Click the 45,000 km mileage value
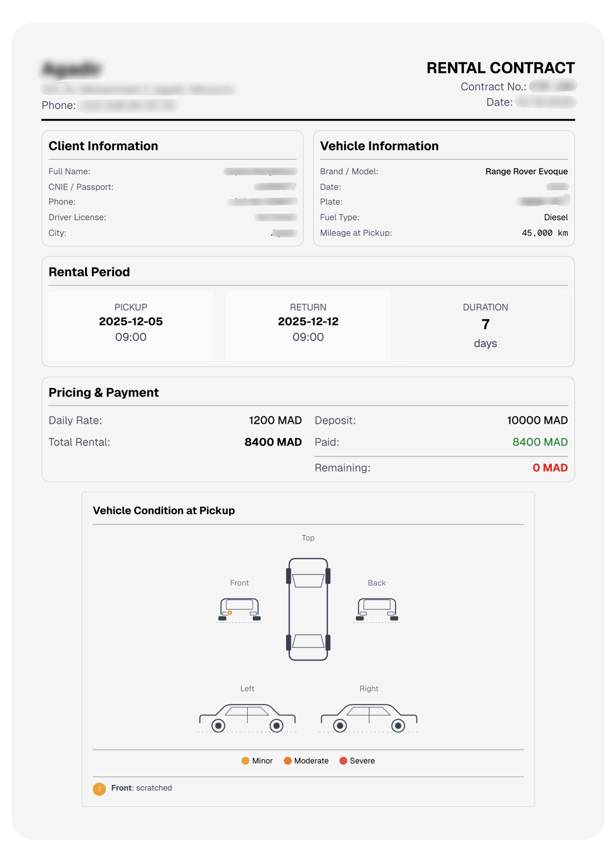616x866 pixels. click(544, 233)
